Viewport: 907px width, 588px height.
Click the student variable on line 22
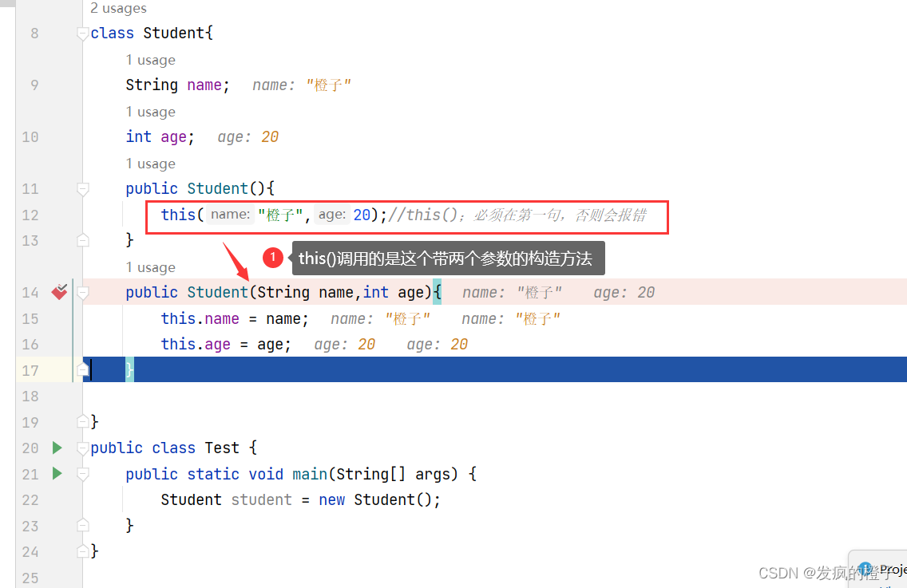(262, 499)
